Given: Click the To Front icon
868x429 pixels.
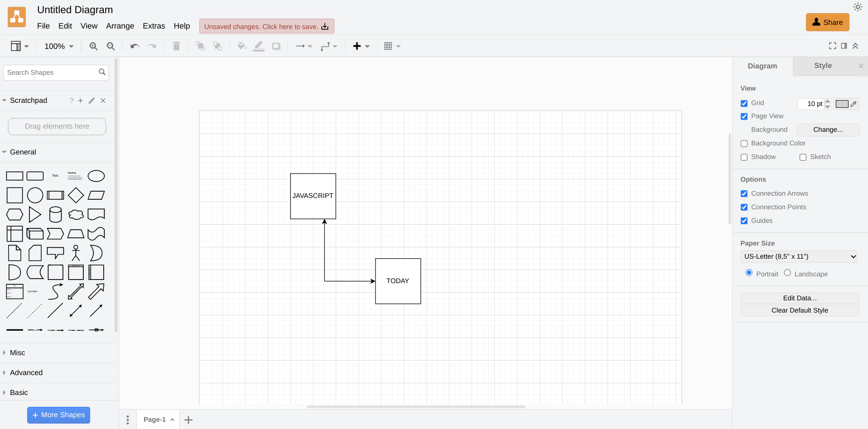Looking at the screenshot, I should [x=200, y=46].
